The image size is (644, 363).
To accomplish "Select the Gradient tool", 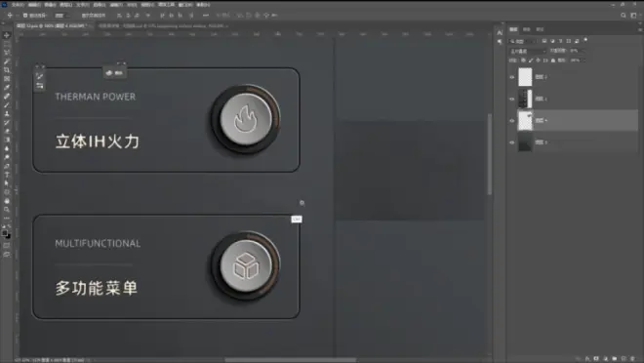I will (x=7, y=140).
